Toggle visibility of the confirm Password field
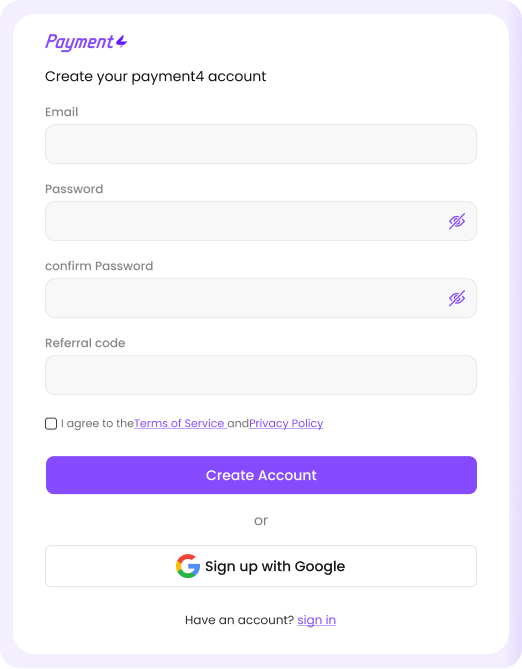 click(x=456, y=298)
